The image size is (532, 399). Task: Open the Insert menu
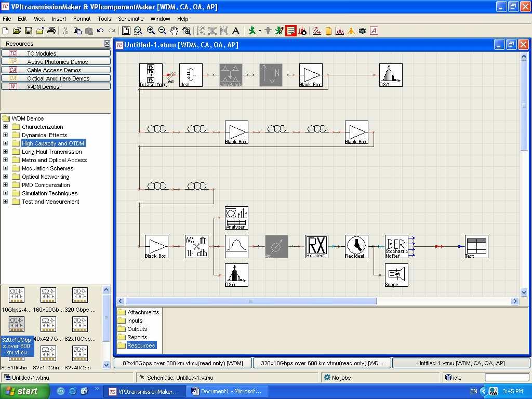coord(59,19)
